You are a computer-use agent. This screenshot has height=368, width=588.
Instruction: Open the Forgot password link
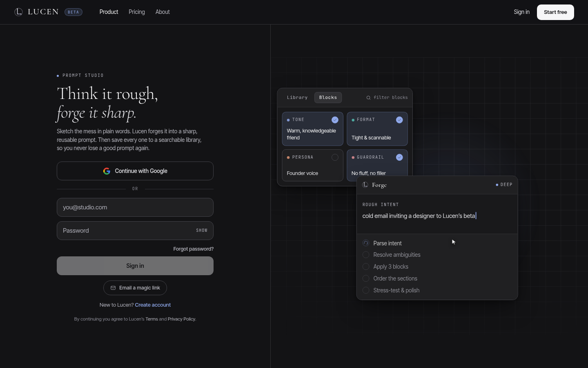click(193, 249)
